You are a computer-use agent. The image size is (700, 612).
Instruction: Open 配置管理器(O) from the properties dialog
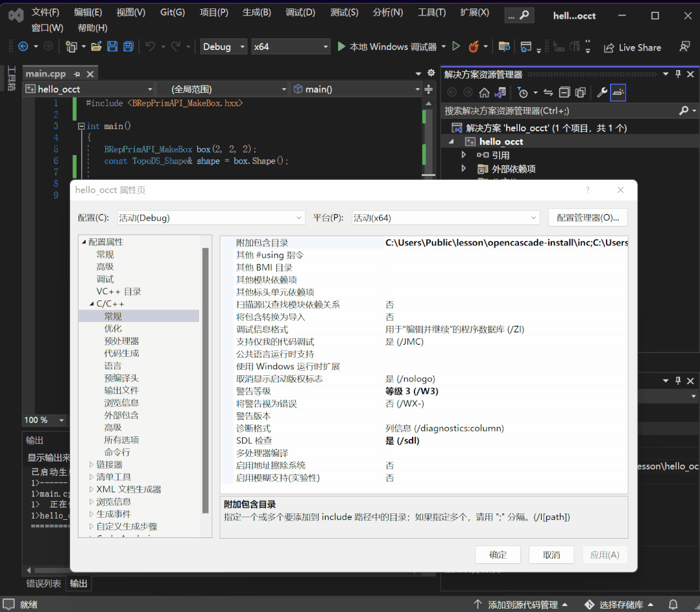[588, 217]
